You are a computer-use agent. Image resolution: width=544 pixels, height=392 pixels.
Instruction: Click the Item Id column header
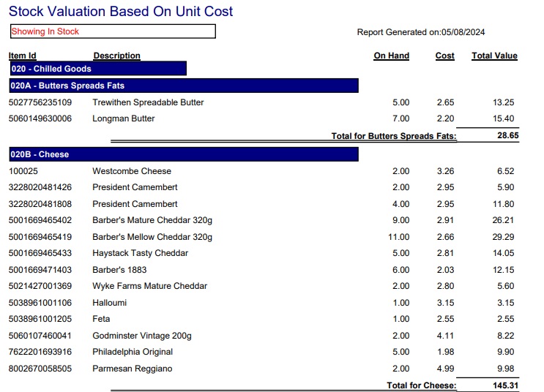tap(22, 56)
